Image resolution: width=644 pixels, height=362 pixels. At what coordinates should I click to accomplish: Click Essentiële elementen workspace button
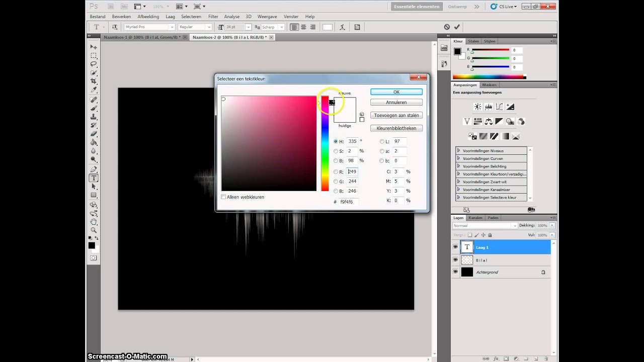417,7
